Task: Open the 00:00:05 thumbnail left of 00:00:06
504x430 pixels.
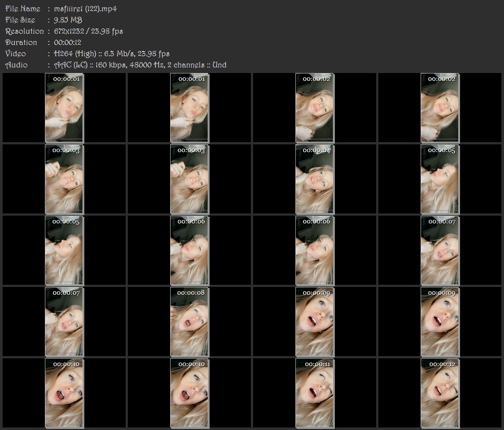Action: [x=64, y=251]
